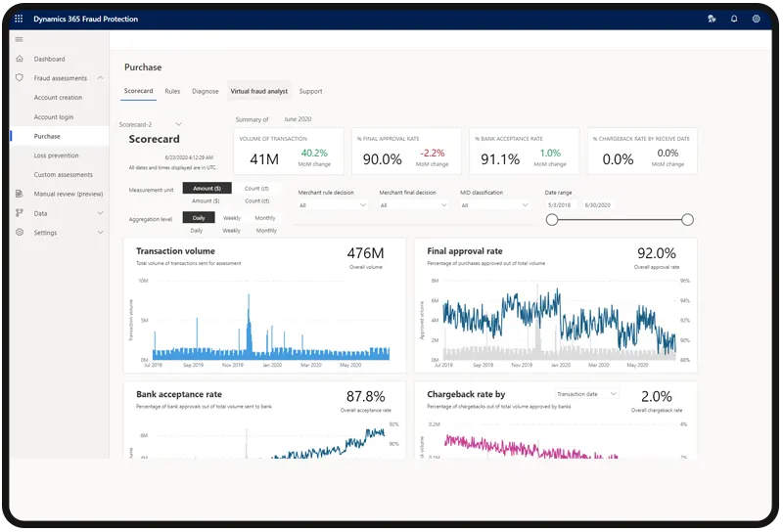Image resolution: width=783 pixels, height=532 pixels.
Task: Open the app launcher waffle icon
Action: pos(19,19)
